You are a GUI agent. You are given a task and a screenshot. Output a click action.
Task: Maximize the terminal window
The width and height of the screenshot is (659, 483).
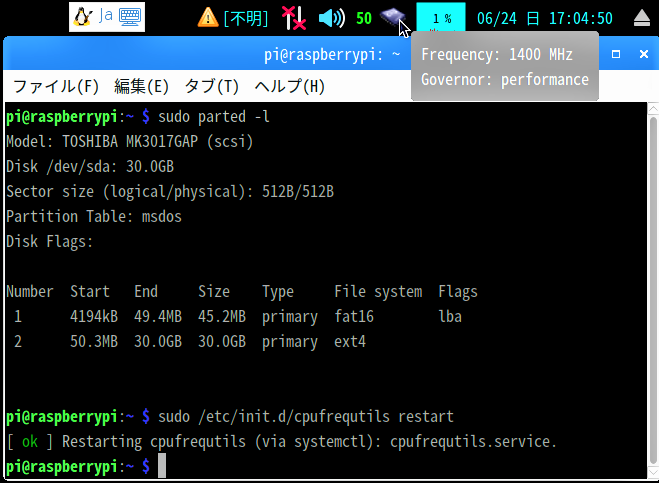(x=616, y=54)
